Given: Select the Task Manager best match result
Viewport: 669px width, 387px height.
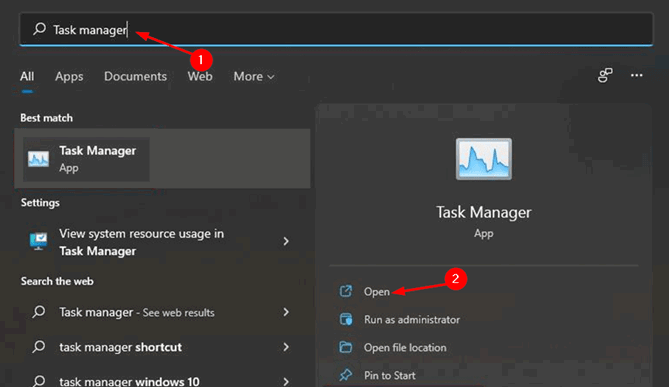Looking at the screenshot, I should pos(162,159).
